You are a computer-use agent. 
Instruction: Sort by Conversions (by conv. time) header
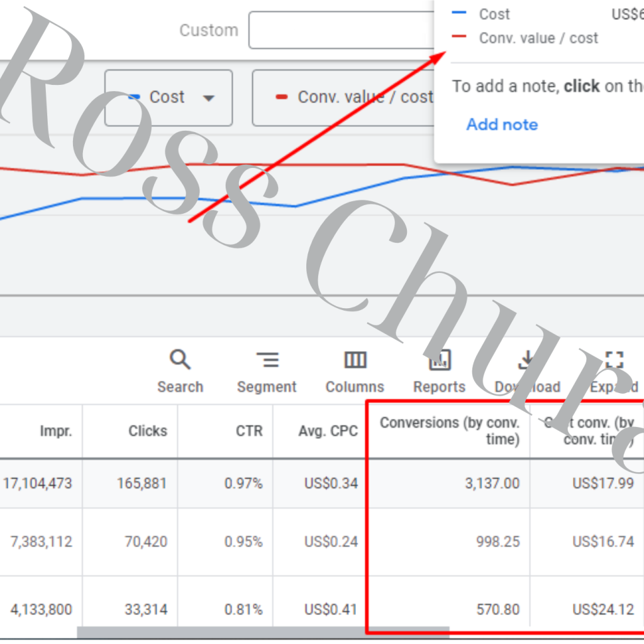[x=450, y=431]
